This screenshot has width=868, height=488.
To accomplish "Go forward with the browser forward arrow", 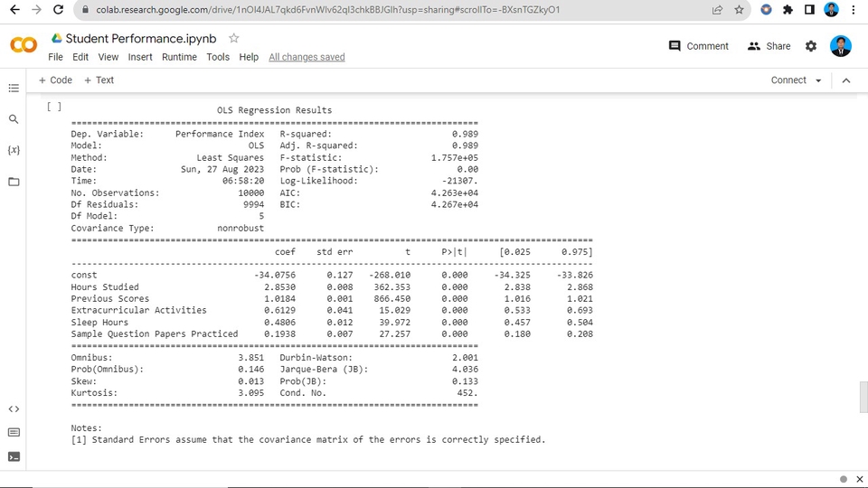I will point(36,9).
